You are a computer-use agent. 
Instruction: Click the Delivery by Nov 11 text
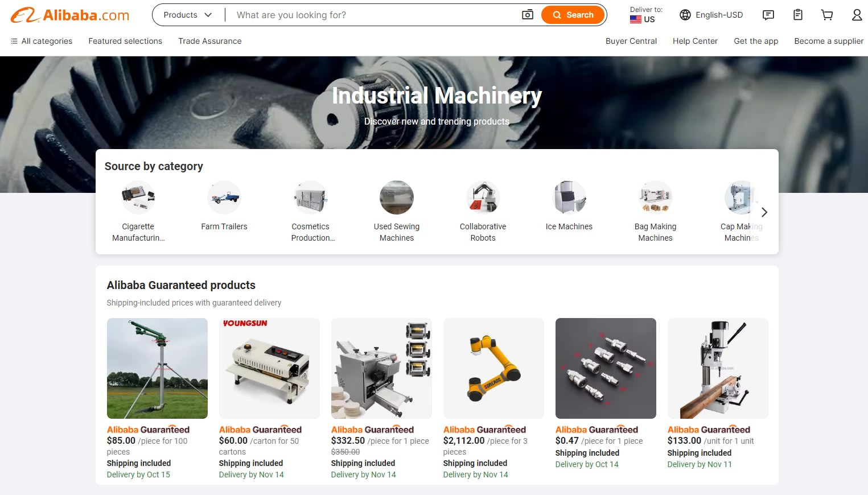pyautogui.click(x=700, y=464)
